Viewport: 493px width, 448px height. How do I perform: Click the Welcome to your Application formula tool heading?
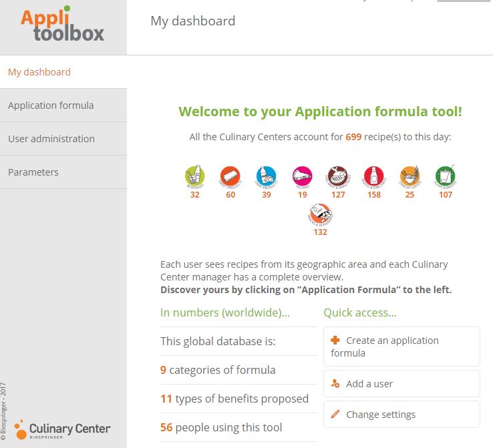(320, 111)
